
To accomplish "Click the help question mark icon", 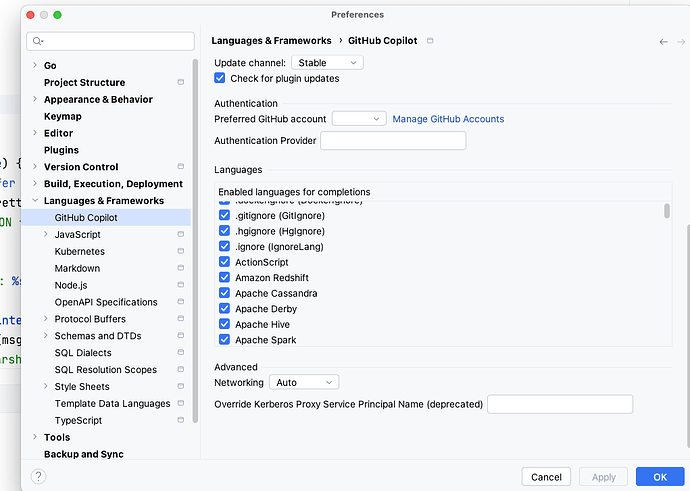I will [38, 476].
